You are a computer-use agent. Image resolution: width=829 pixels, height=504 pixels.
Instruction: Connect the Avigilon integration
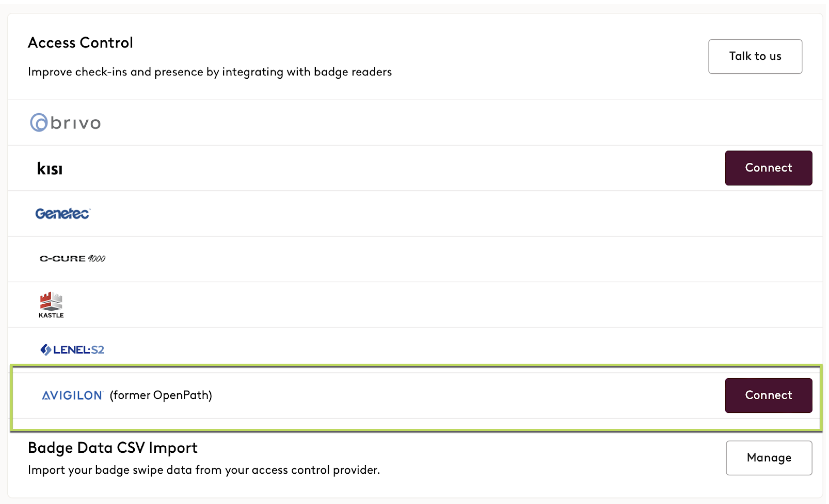[768, 395]
